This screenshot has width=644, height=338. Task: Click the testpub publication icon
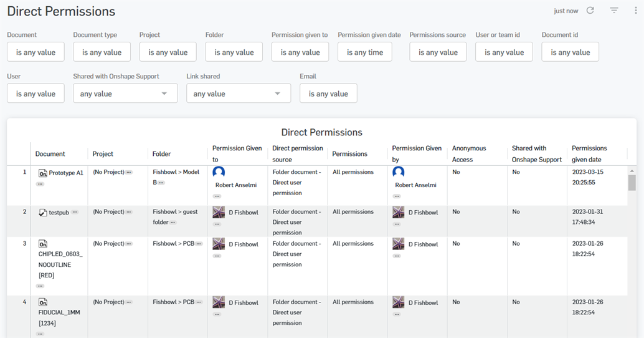click(43, 213)
